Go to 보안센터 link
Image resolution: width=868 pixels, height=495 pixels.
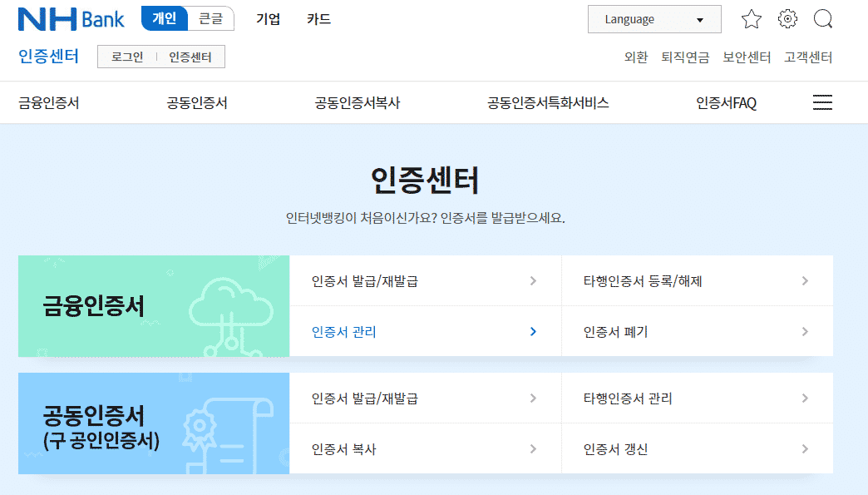[747, 57]
